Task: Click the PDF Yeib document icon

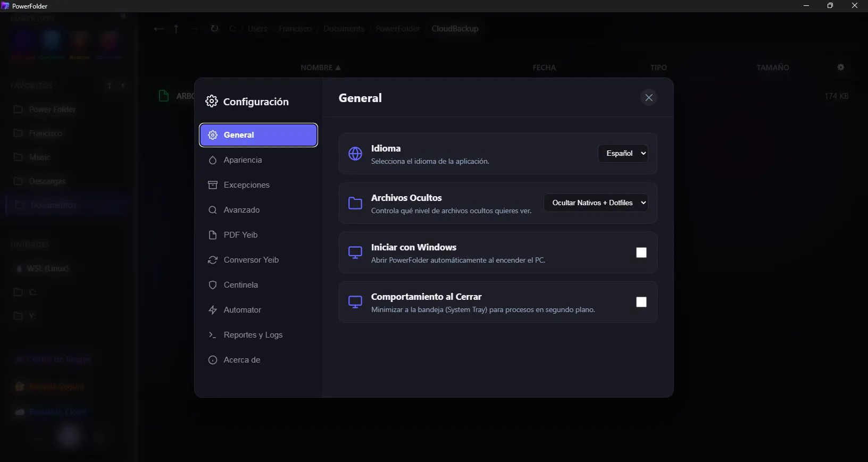Action: coord(213,235)
